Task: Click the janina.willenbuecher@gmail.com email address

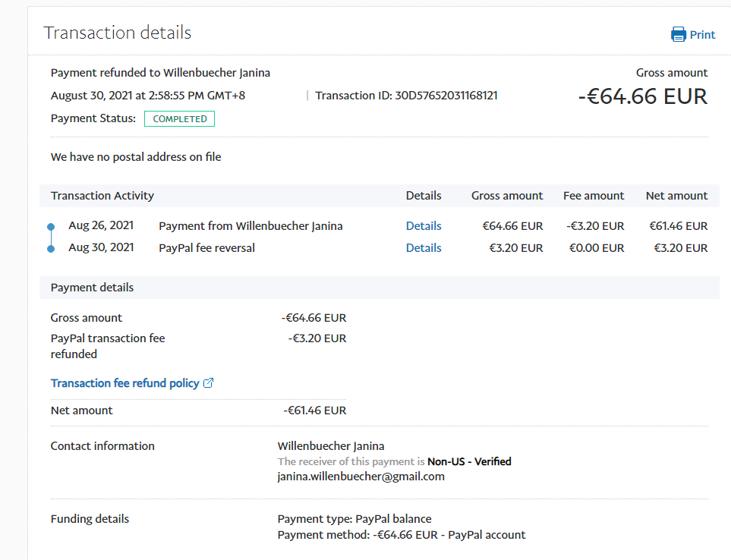Action: tap(361, 477)
